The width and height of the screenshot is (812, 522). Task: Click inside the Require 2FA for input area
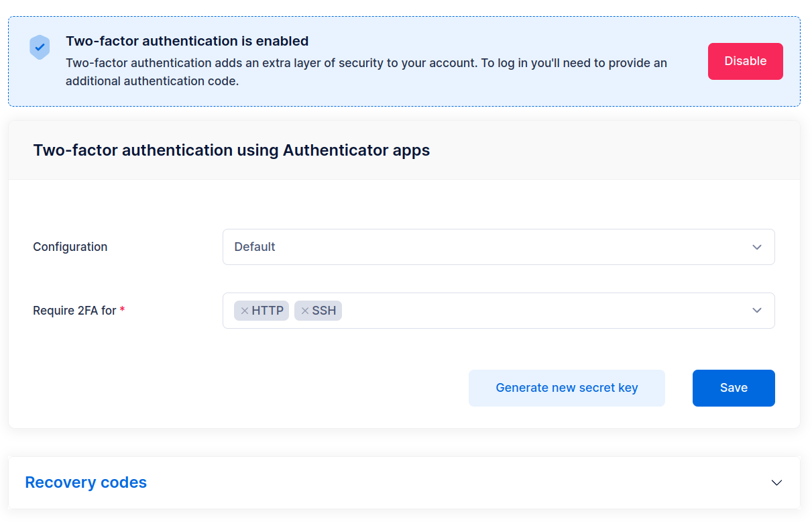(x=469, y=310)
